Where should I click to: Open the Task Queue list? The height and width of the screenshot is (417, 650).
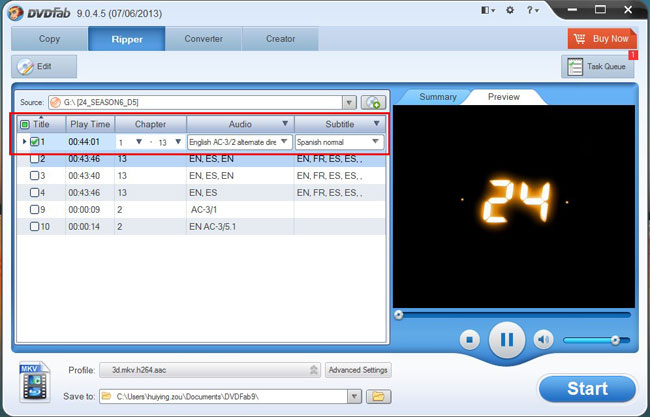coord(597,66)
